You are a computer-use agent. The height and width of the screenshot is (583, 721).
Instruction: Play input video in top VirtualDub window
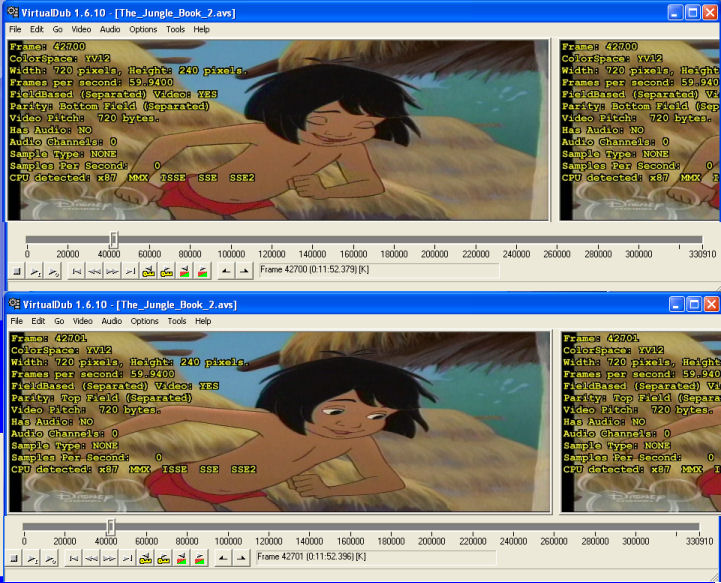[x=35, y=271]
